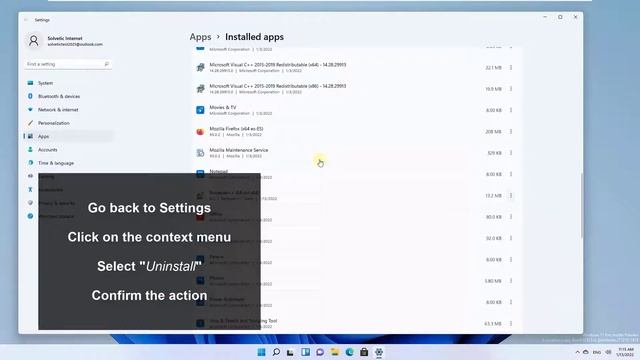Open File Explorer from the taskbar

(x=335, y=352)
